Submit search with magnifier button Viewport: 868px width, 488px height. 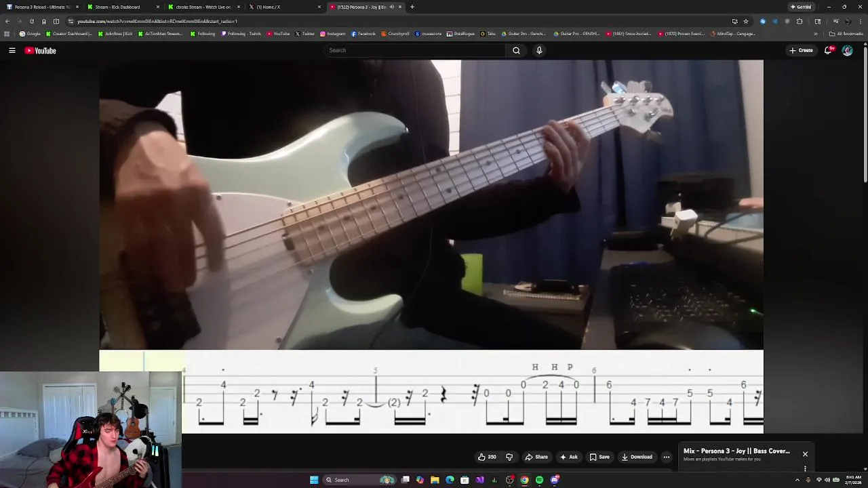(516, 50)
